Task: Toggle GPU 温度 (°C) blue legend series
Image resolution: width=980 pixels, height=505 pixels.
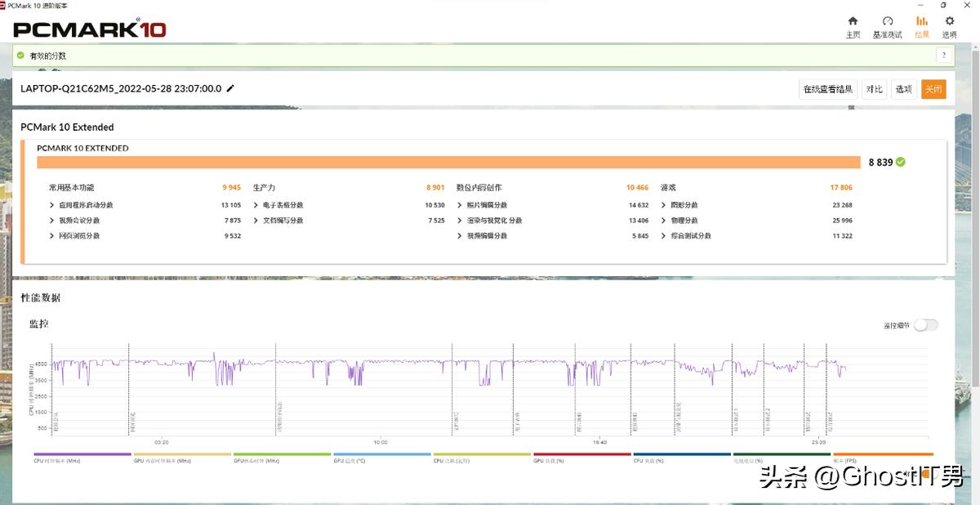Action: (381, 454)
